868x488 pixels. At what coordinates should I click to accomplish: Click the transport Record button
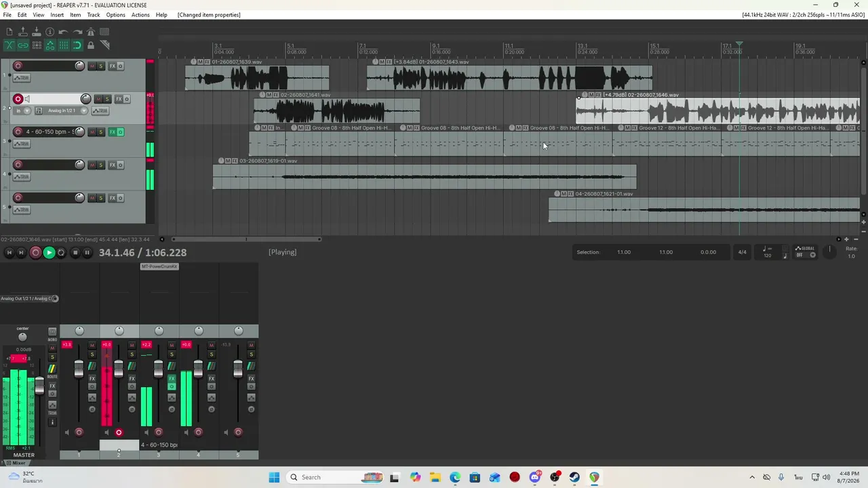pos(35,253)
